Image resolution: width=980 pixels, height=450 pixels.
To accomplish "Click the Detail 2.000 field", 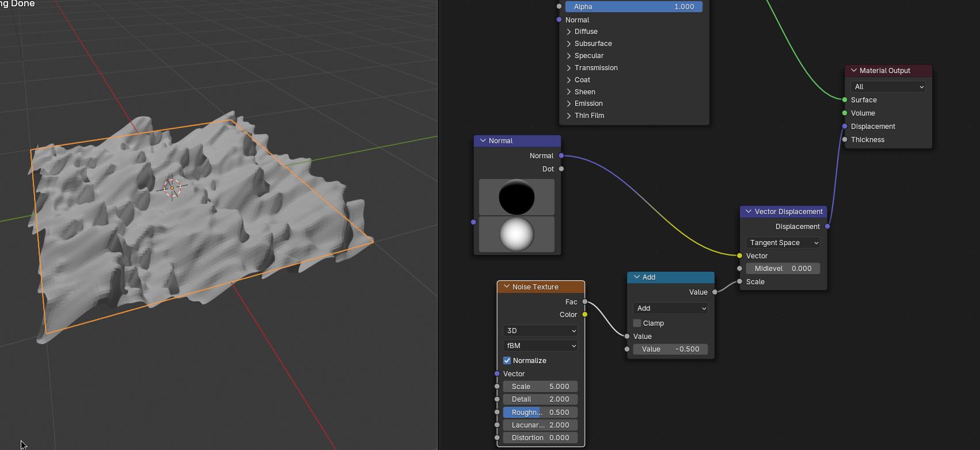I will 540,399.
